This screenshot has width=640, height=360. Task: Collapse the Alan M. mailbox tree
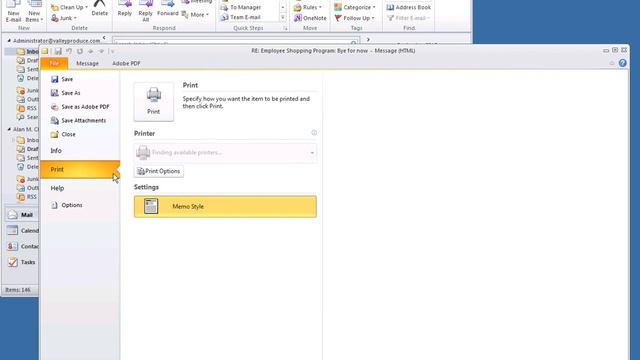(9, 129)
